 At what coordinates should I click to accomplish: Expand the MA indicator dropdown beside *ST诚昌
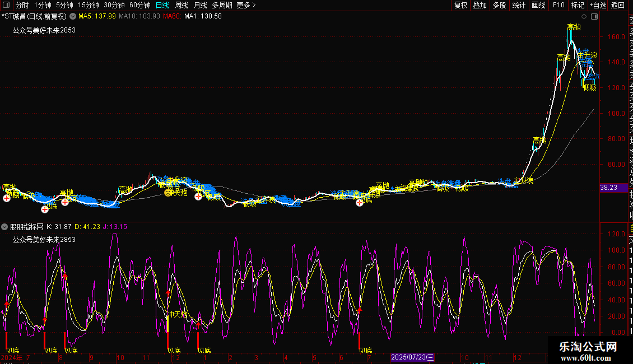tap(73, 16)
